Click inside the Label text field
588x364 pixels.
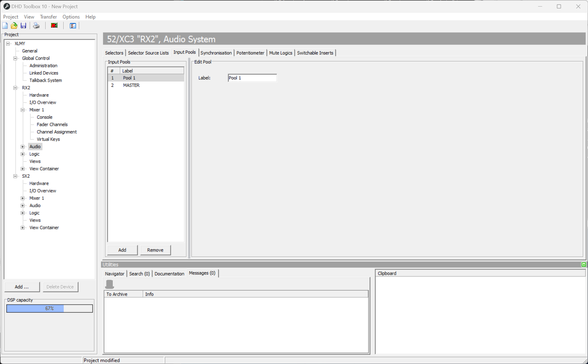point(252,78)
